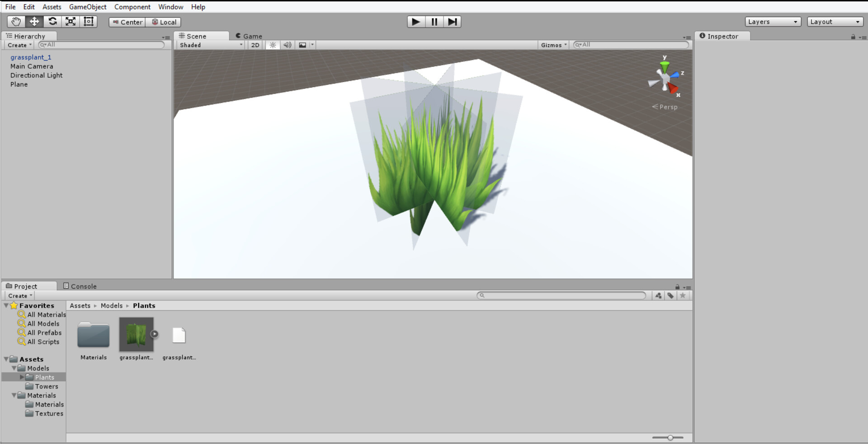Toggle scene lighting button
Screen dimensions: 868x444
tap(273, 45)
